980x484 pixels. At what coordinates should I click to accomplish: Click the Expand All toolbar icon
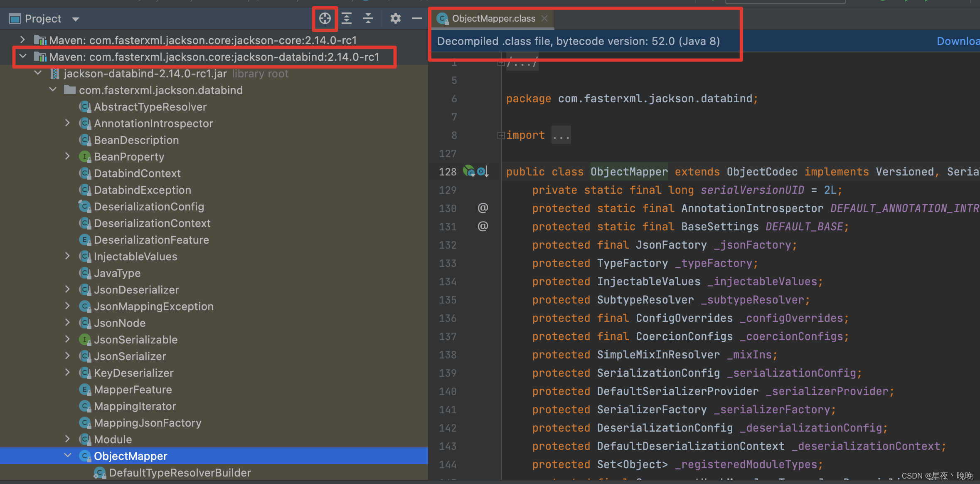click(347, 18)
